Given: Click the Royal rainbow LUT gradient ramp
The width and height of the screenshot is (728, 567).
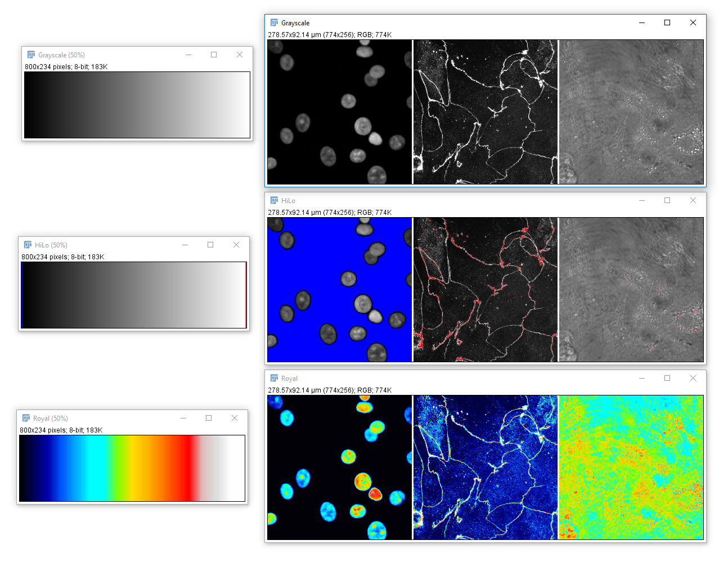Looking at the screenshot, I should [x=132, y=468].
